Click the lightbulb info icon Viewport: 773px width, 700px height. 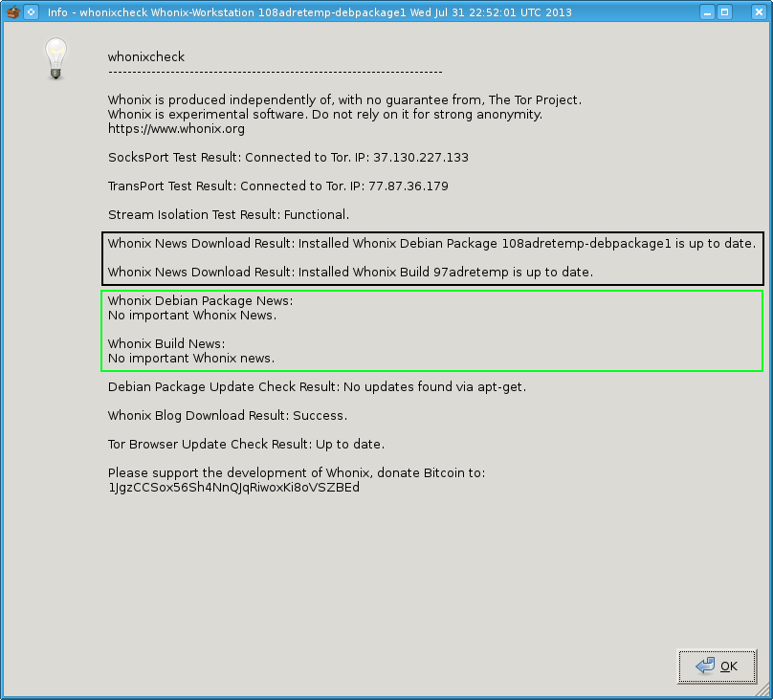coord(56,59)
